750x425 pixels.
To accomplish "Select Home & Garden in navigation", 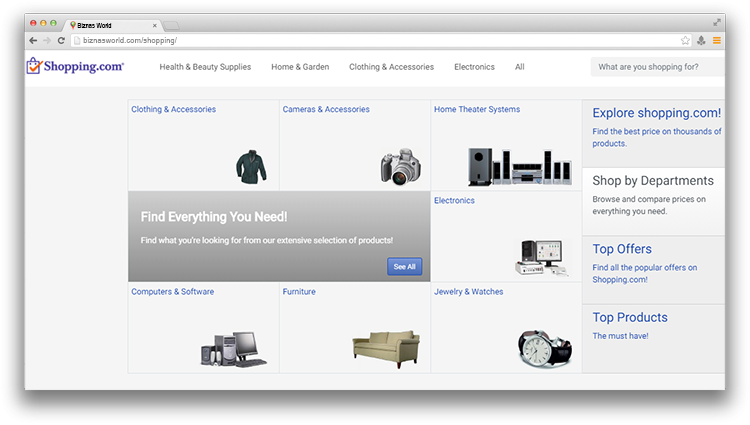I will coord(300,67).
